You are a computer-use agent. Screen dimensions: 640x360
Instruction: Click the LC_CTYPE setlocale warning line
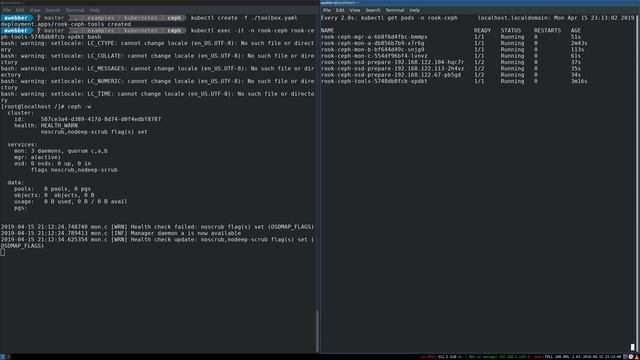(x=158, y=46)
